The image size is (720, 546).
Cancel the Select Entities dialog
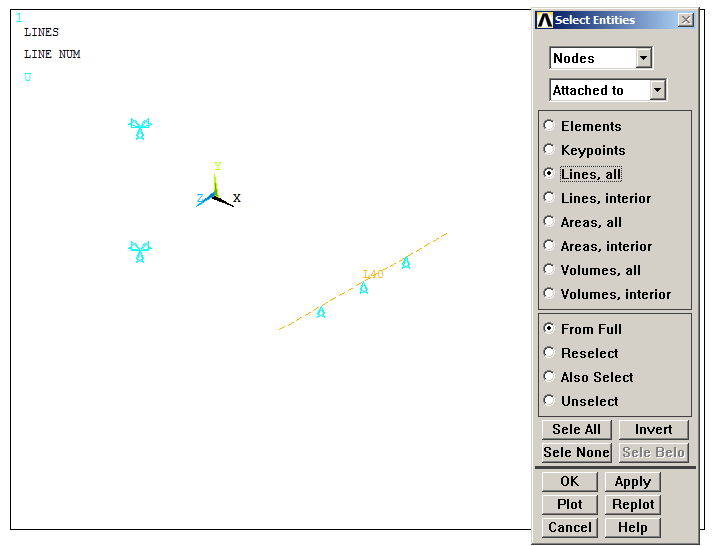pyautogui.click(x=570, y=527)
